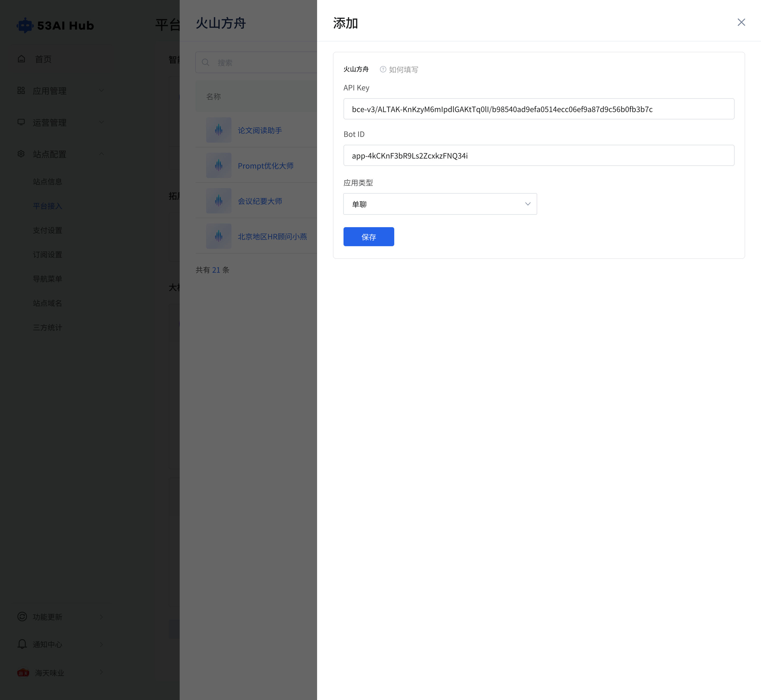This screenshot has height=700, width=761.
Task: Click the magnifier icon in search box
Action: pos(205,63)
